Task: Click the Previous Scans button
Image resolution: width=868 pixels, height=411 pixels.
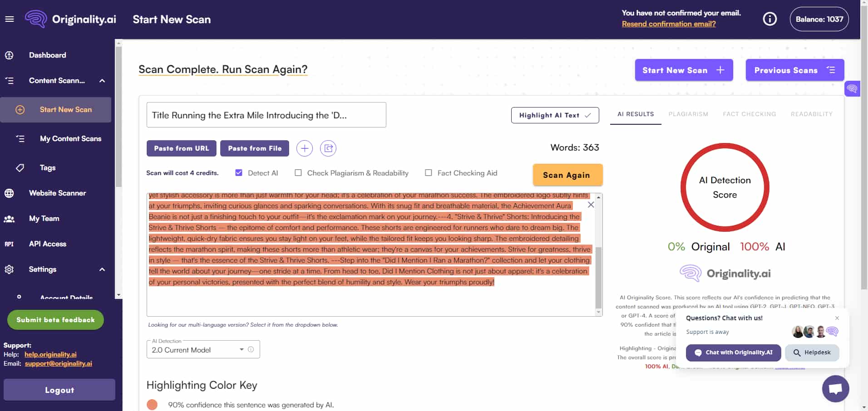Action: [x=795, y=70]
